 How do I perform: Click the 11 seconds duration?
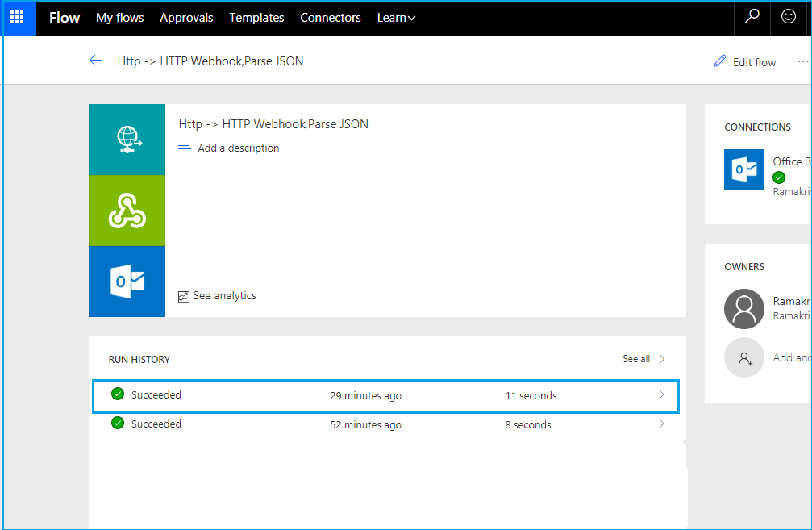pos(531,396)
